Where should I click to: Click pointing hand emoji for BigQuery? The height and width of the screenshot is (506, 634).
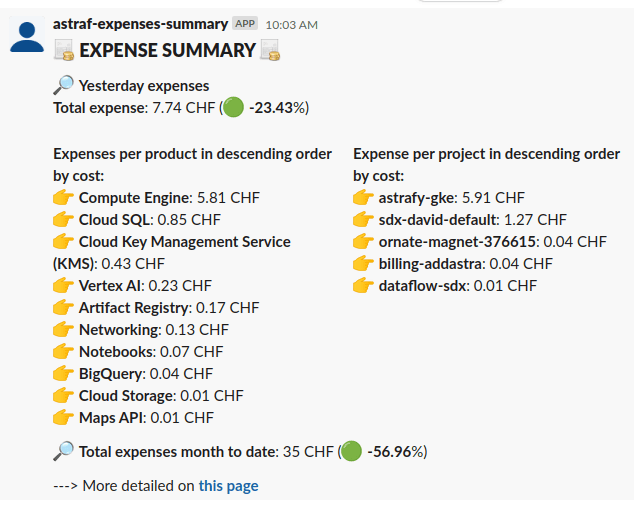click(63, 374)
